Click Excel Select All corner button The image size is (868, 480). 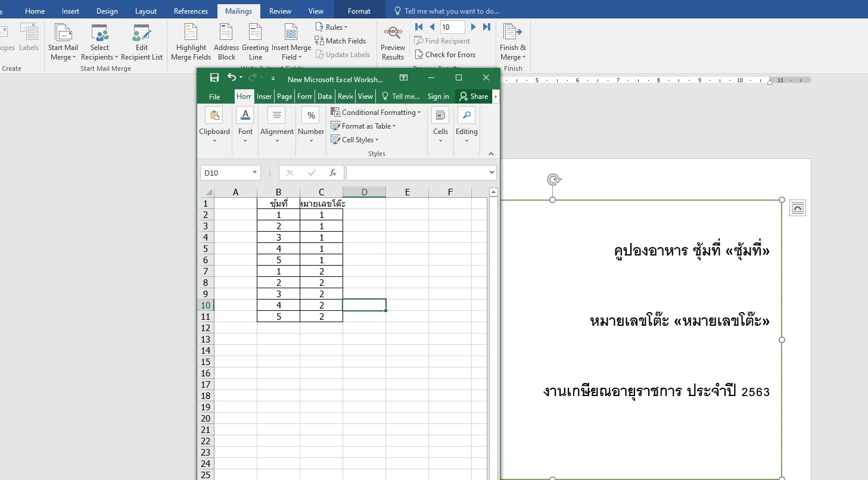206,192
